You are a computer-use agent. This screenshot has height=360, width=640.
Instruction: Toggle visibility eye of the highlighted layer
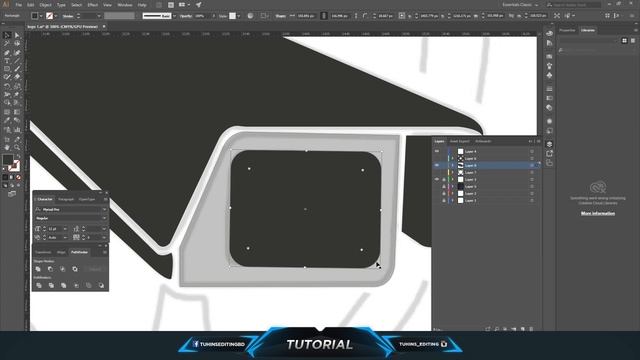pyautogui.click(x=437, y=165)
